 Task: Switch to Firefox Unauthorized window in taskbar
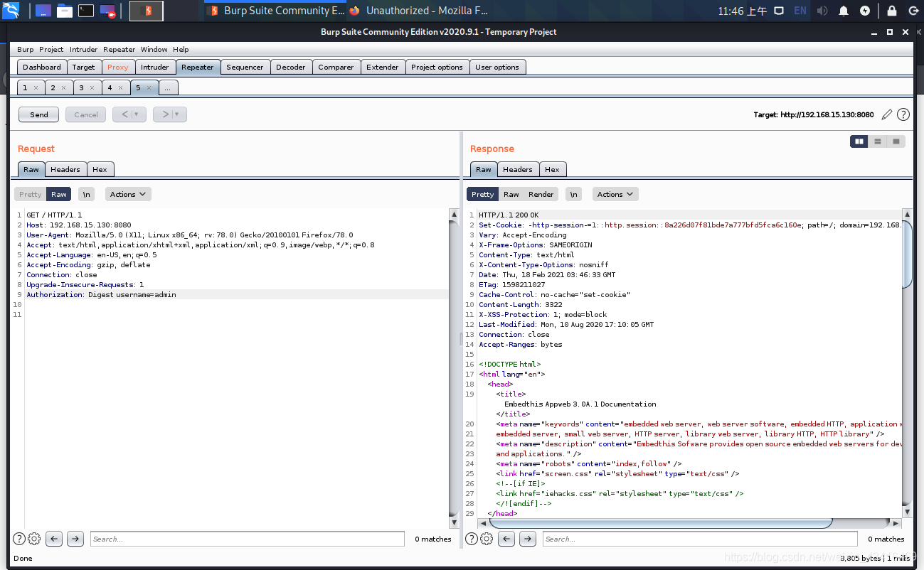point(418,11)
